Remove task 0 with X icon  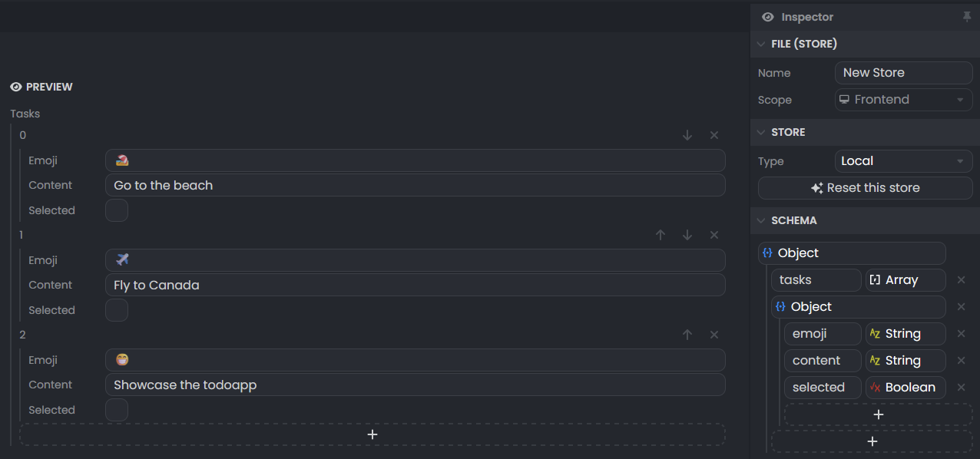click(714, 135)
